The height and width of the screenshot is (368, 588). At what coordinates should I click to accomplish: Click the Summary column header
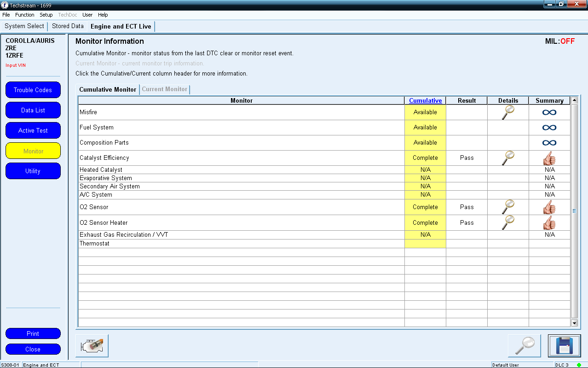click(549, 100)
